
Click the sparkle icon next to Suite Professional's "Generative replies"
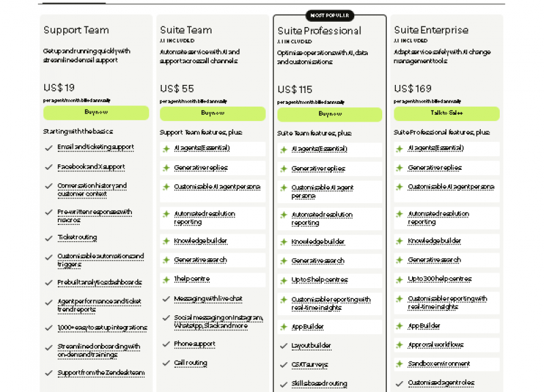click(x=283, y=168)
